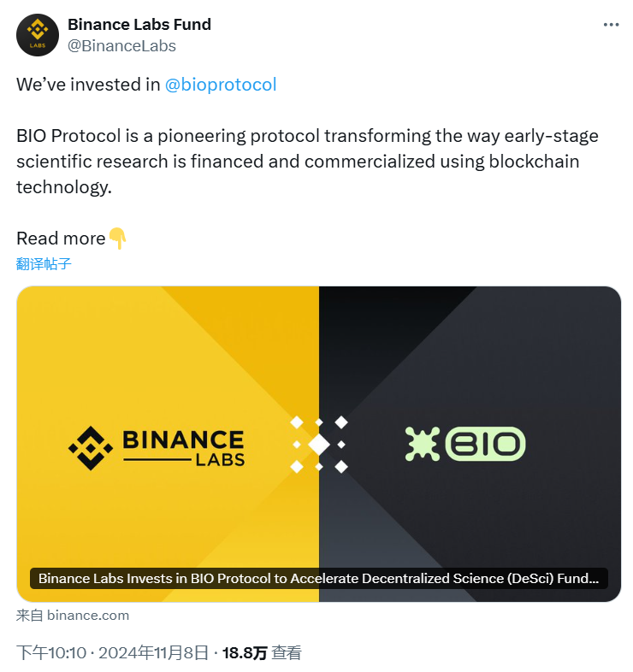This screenshot has height=672, width=633.
Task: Open the article headline caption on card
Action: pyautogui.click(x=319, y=579)
